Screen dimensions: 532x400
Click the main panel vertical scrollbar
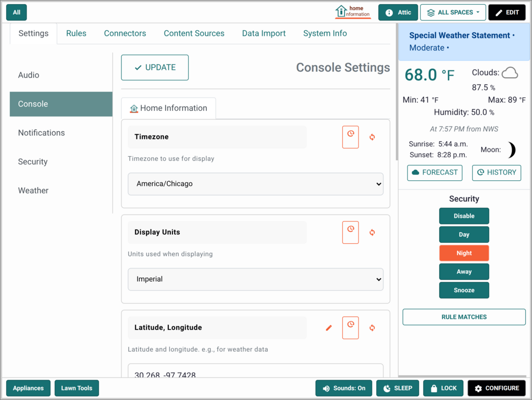tap(397, 92)
